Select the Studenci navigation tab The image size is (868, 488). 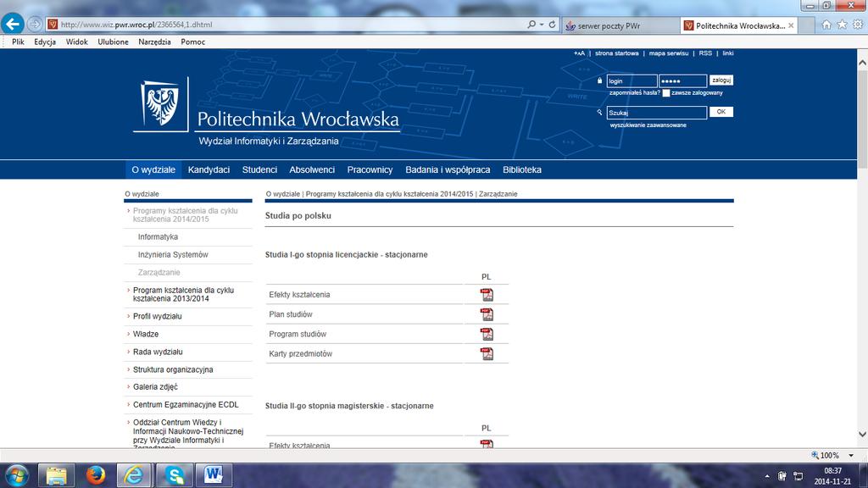(x=259, y=169)
